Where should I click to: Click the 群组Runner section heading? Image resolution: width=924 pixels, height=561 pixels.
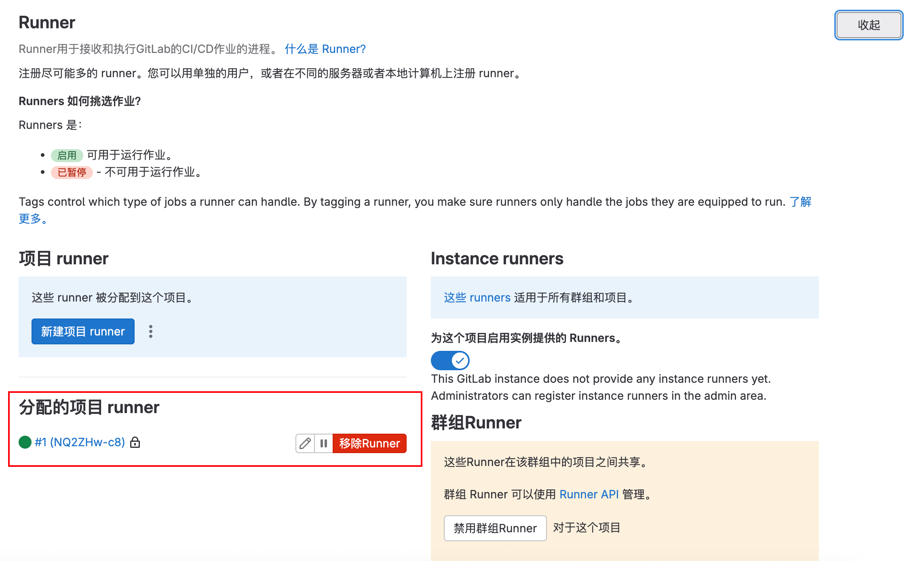[x=476, y=423]
